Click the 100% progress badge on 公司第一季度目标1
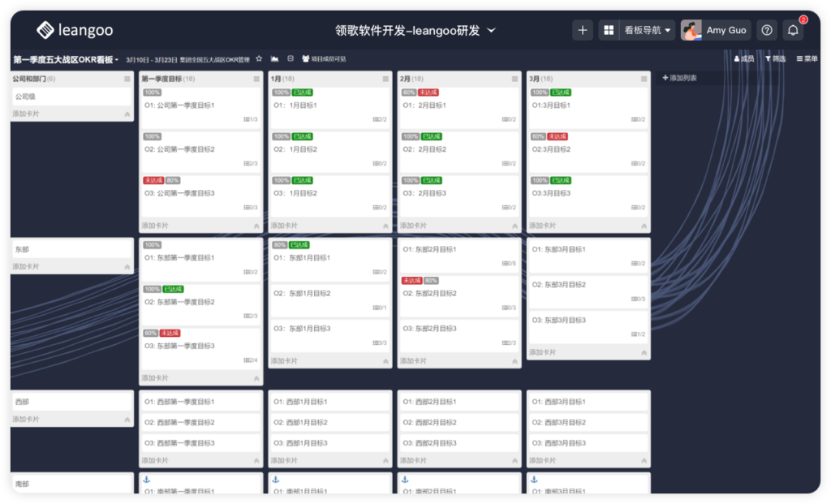Viewport: 831px width, 504px height. [x=153, y=93]
